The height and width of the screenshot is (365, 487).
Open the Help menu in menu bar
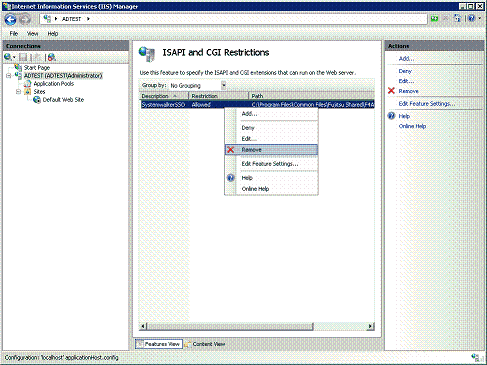[53, 34]
